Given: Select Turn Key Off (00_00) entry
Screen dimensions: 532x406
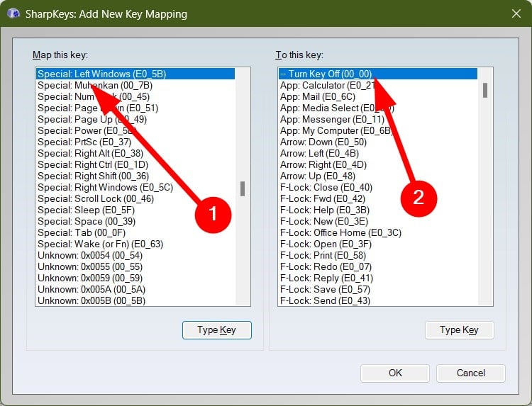Looking at the screenshot, I should pos(378,74).
